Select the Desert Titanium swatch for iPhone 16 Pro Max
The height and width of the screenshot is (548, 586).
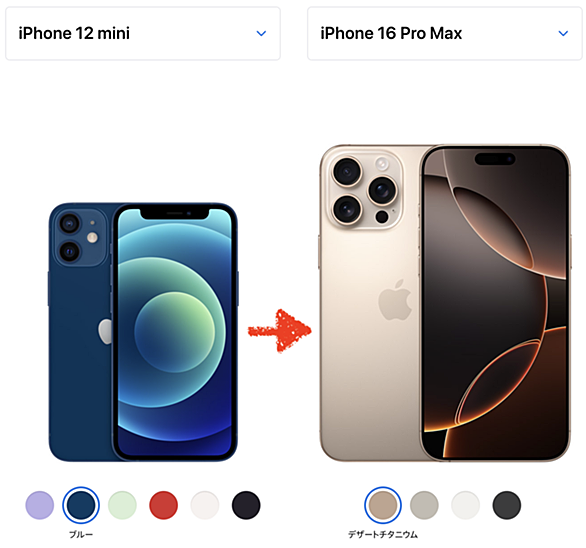383,505
